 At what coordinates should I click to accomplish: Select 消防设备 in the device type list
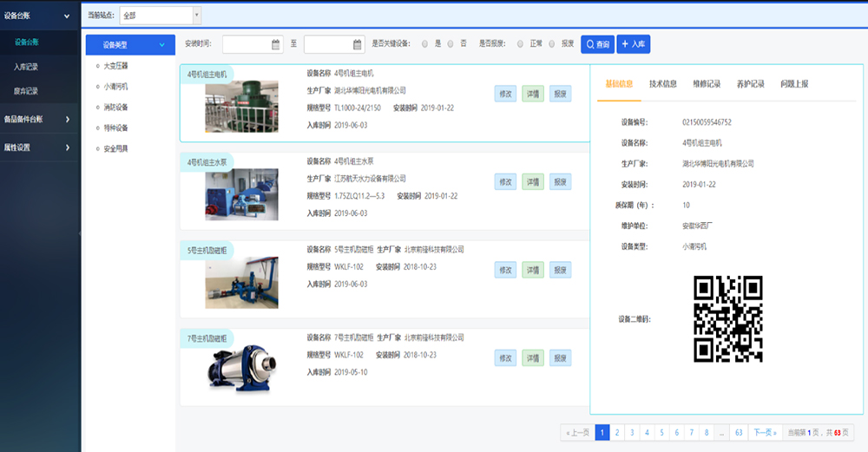pos(115,108)
